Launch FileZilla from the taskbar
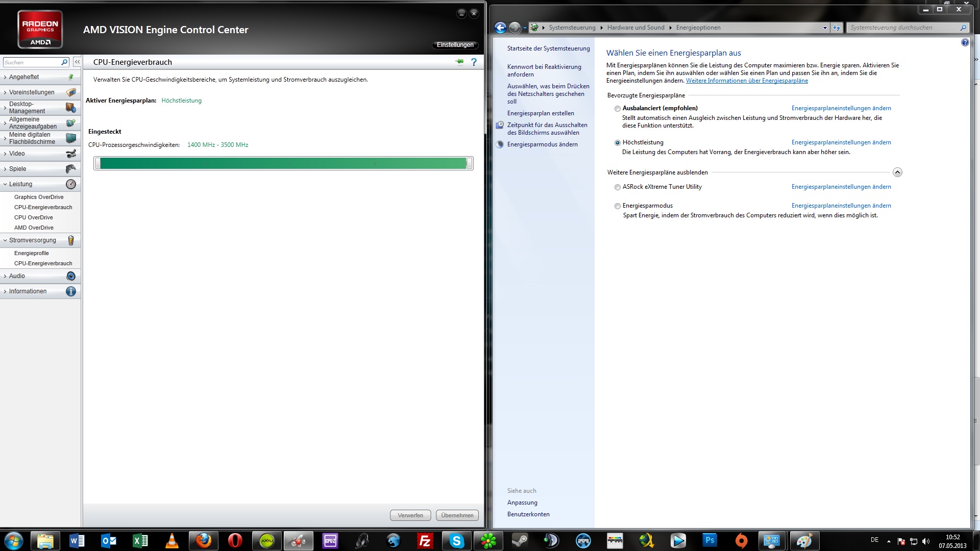The width and height of the screenshot is (980, 551). point(425,540)
